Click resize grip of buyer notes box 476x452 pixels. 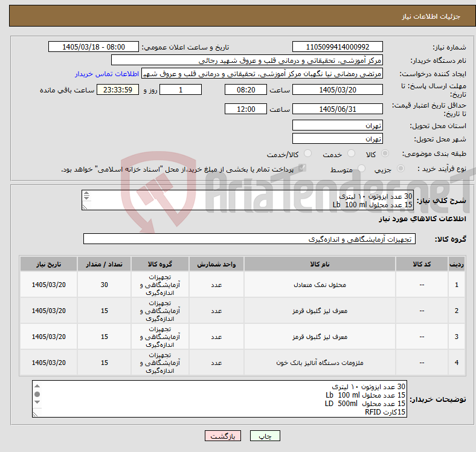pos(36,414)
